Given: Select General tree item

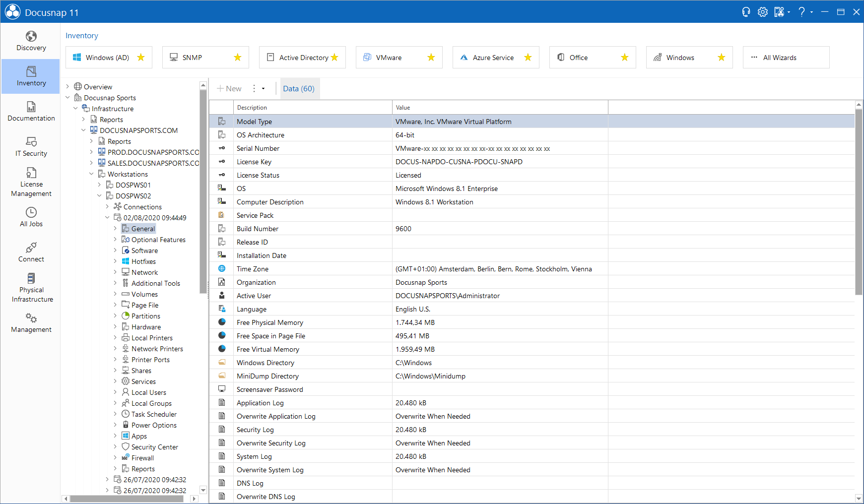Looking at the screenshot, I should [143, 229].
